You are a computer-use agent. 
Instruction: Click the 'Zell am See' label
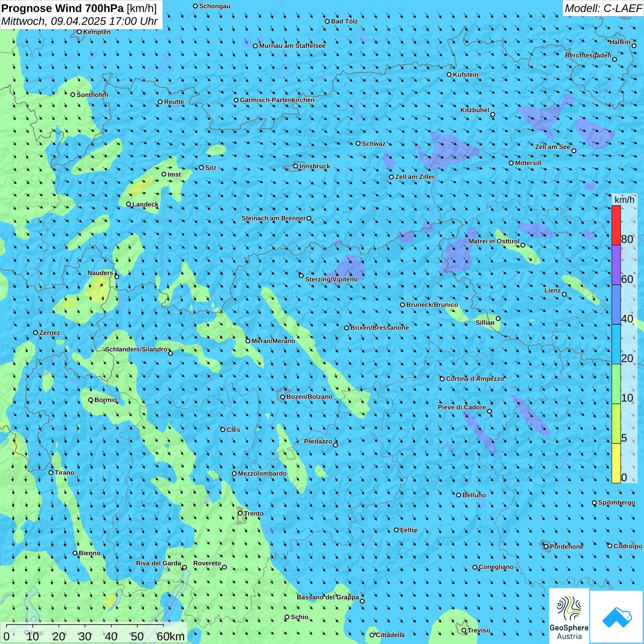pyautogui.click(x=552, y=147)
